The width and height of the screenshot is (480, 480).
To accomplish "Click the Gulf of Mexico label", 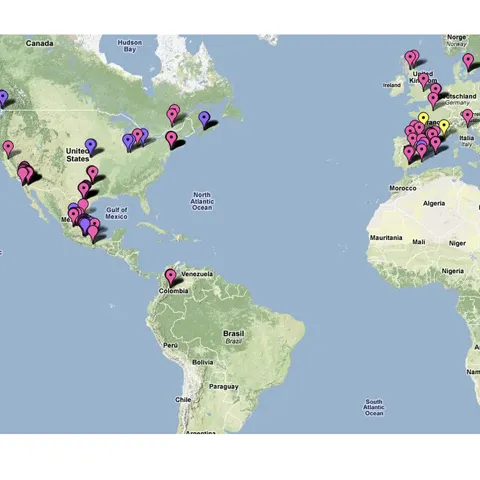I will click(x=116, y=213).
